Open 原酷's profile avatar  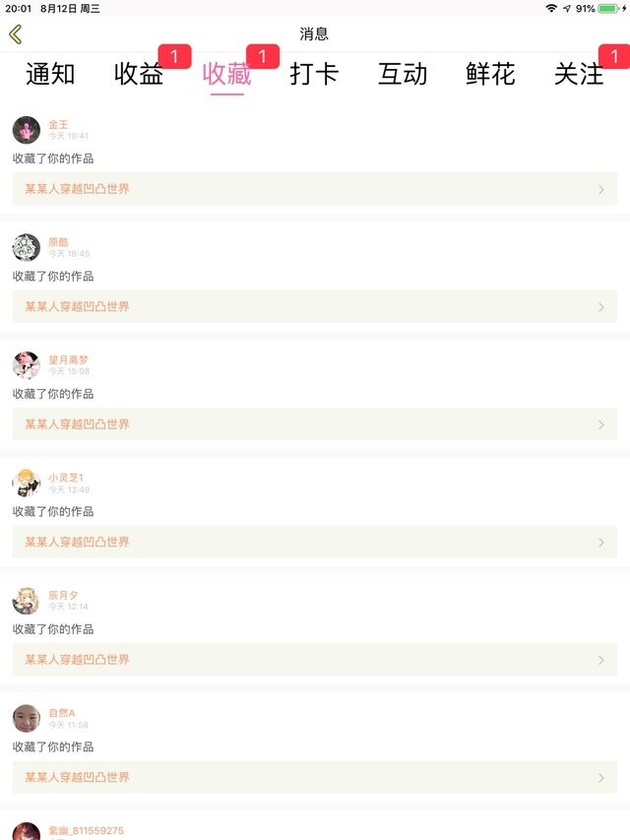click(x=27, y=247)
